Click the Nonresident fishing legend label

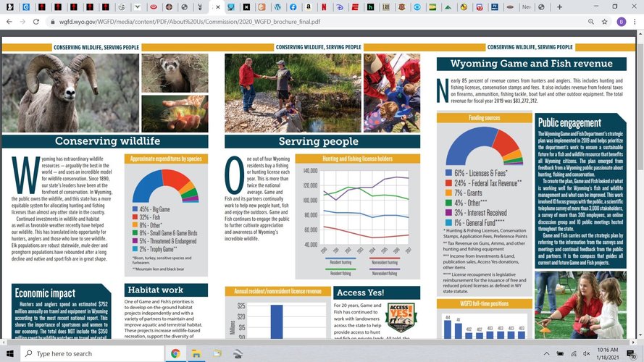coord(385,274)
